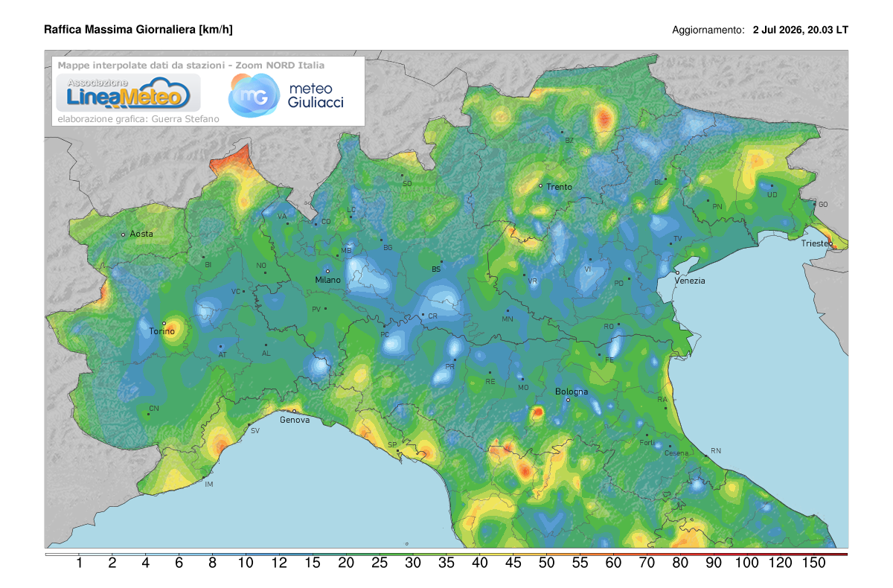Image resolution: width=893 pixels, height=588 pixels.
Task: Click the VI province label
Action: 588,269
